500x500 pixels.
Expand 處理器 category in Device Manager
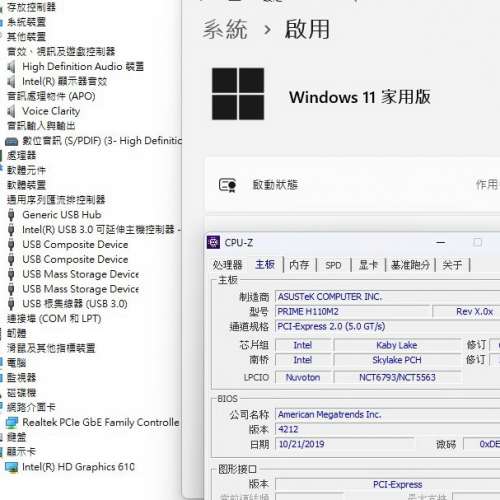click(21, 155)
